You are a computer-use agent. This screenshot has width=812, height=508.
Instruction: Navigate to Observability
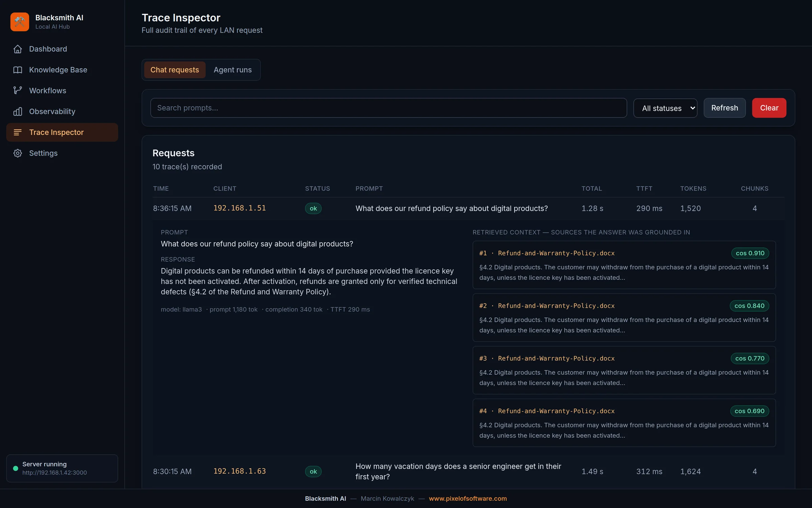pos(62,111)
